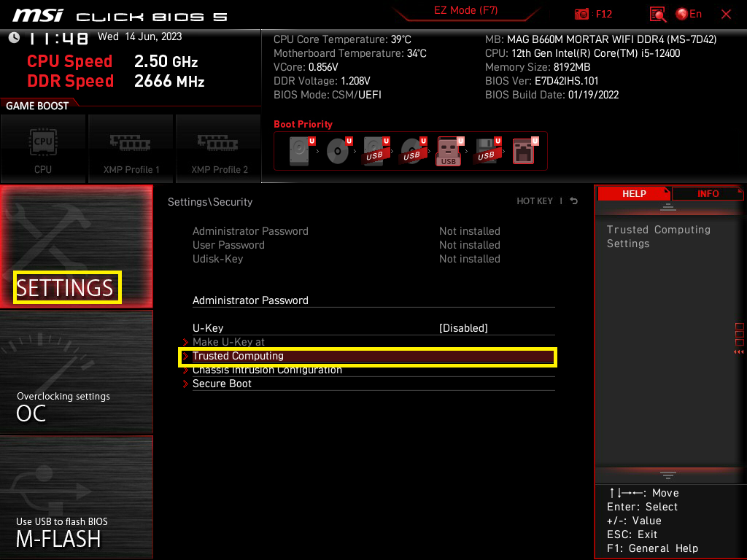
Task: Select the CD/DVD drive boot priority icon
Action: [x=338, y=151]
